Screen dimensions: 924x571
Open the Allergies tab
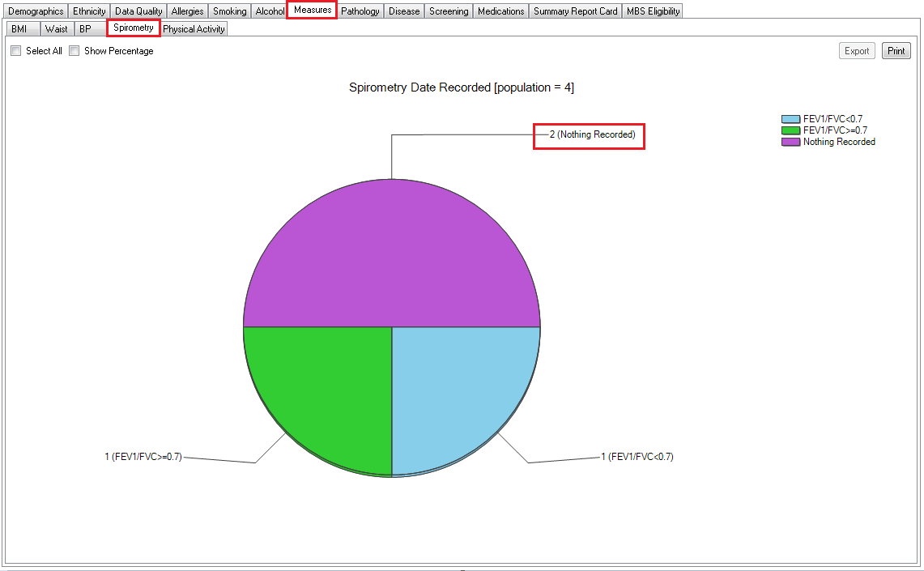[x=187, y=11]
